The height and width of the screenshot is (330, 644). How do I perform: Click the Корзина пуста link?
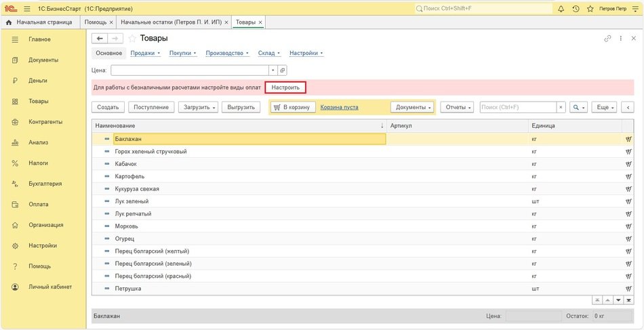coord(339,107)
